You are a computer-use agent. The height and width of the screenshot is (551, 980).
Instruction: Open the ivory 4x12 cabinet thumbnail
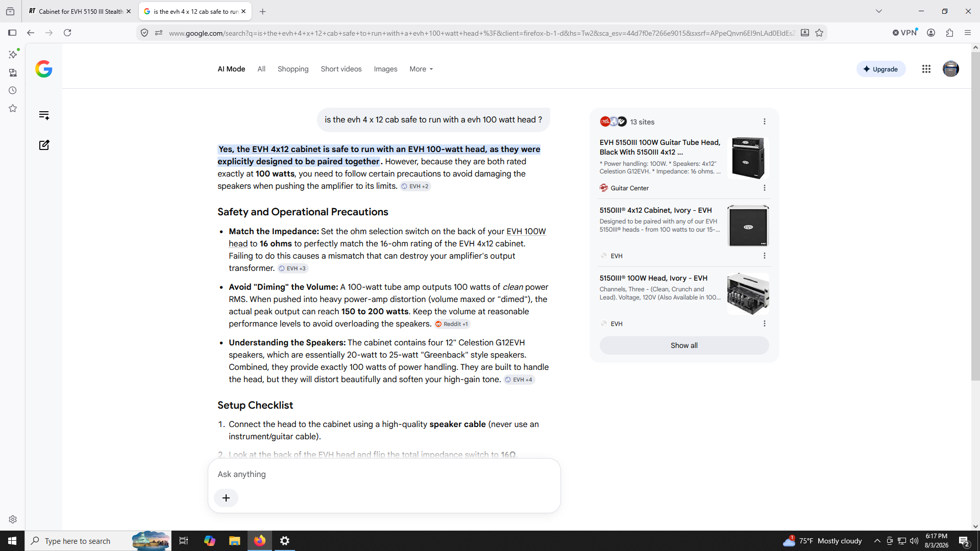748,226
